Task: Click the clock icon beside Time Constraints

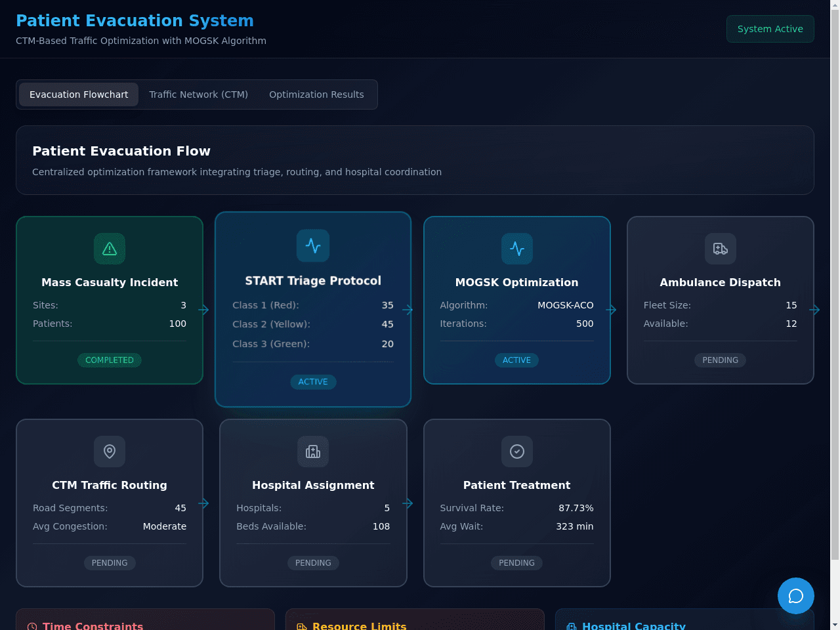Action: click(x=32, y=627)
